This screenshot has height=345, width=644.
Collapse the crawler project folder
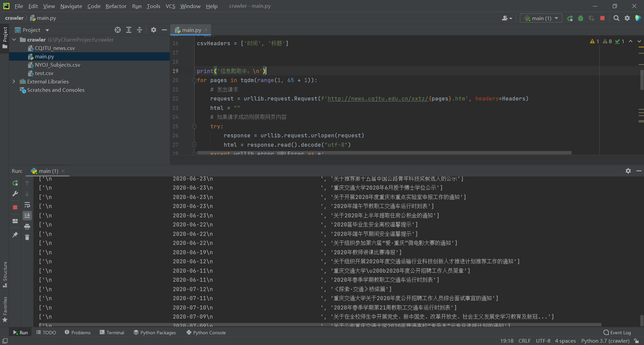pos(14,40)
